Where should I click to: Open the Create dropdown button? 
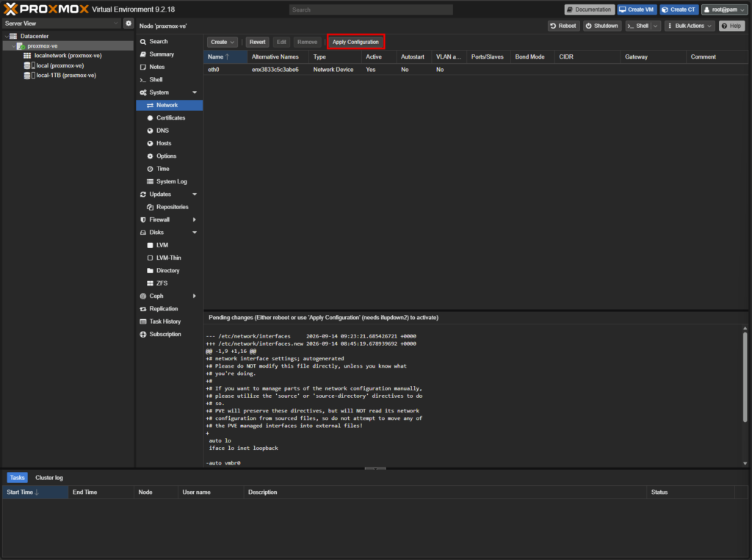(x=222, y=42)
